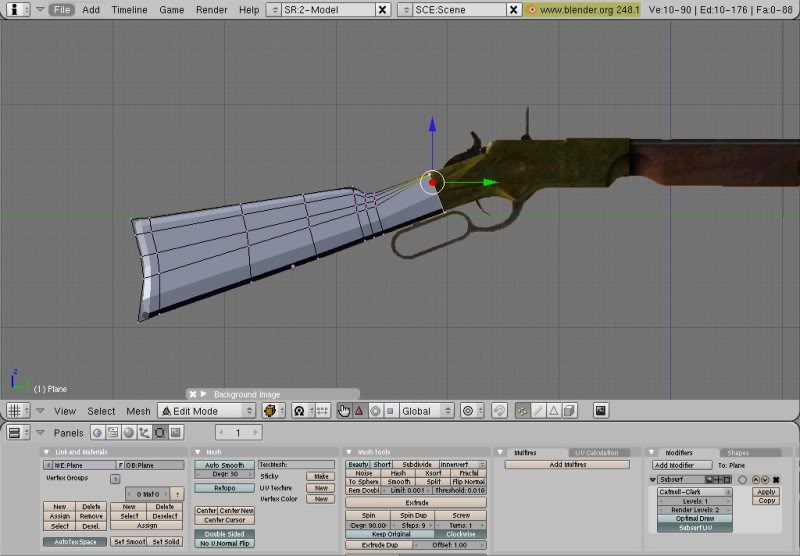800x556 pixels.
Task: Click the blender.org 248.1 link
Action: tap(583, 10)
